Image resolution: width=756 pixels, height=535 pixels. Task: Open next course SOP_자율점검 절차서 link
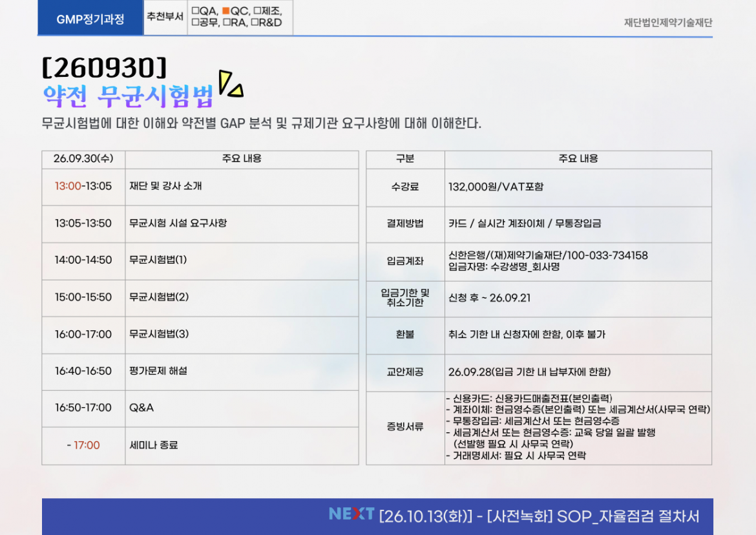[x=628, y=516]
